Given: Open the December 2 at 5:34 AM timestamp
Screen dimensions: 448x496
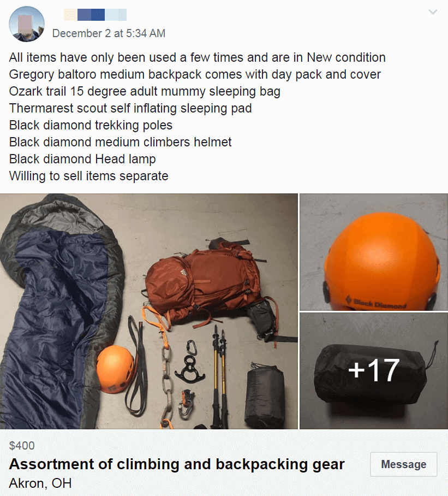Looking at the screenshot, I should pos(109,33).
